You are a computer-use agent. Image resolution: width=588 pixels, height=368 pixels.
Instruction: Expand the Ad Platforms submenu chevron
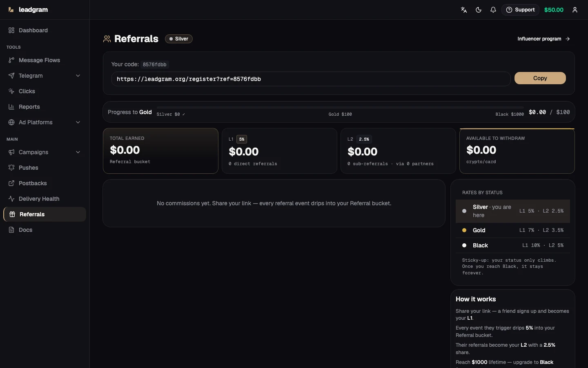78,122
